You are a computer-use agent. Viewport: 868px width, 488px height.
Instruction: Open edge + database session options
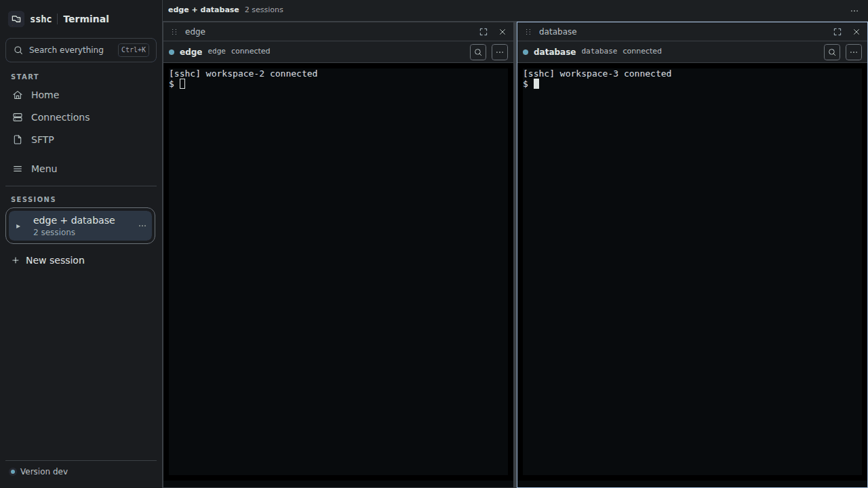tap(142, 226)
